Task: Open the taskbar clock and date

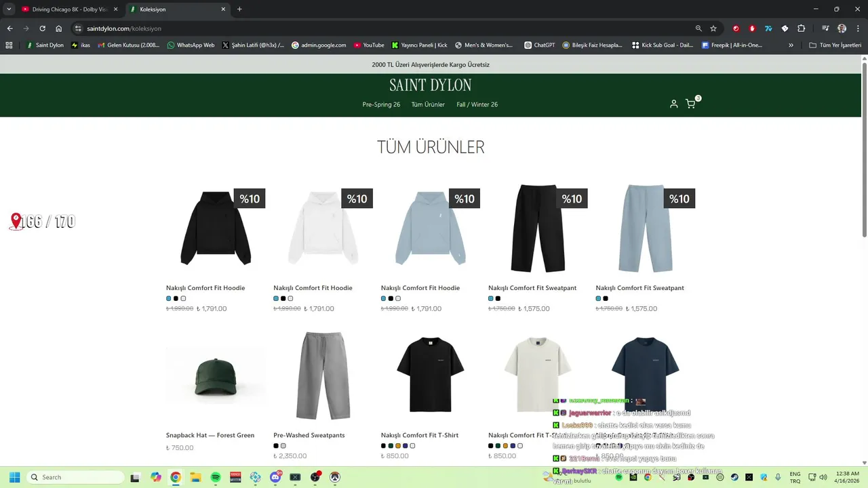Action: click(x=848, y=477)
